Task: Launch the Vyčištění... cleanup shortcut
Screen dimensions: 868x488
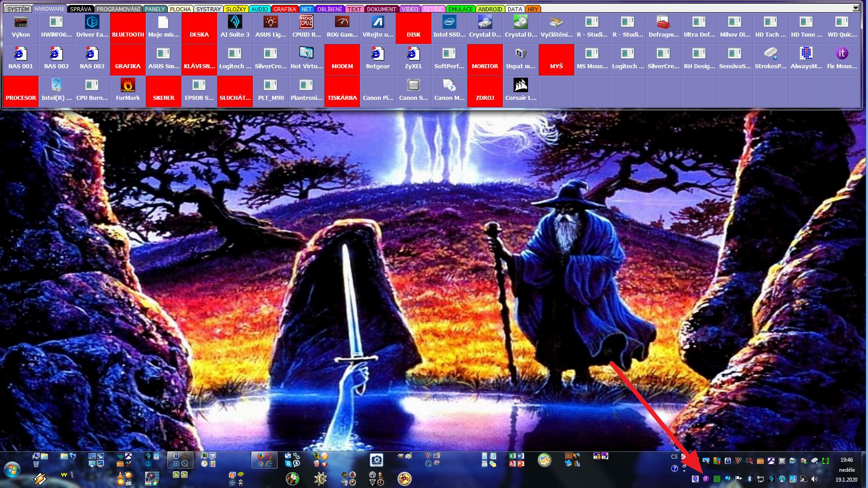Action: 557,28
